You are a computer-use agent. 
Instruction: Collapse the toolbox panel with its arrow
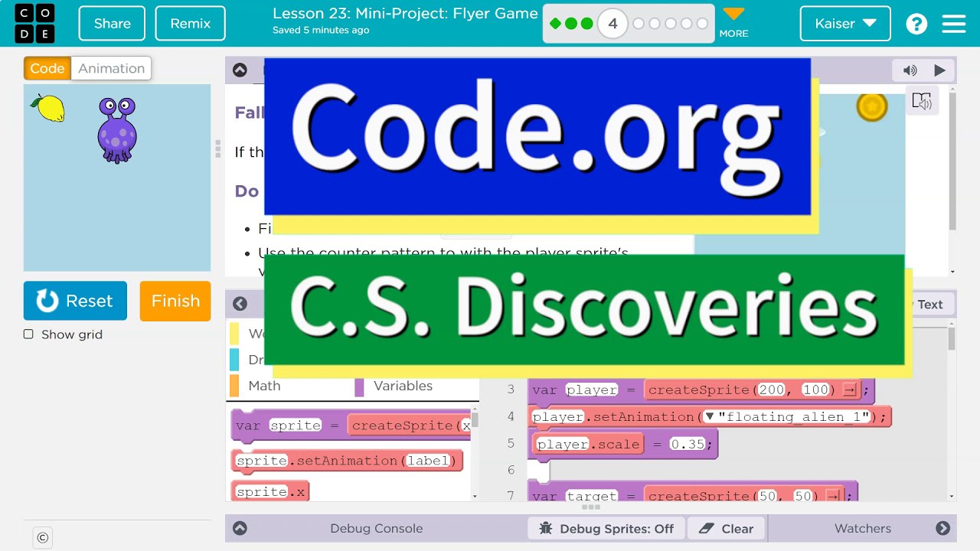coord(240,304)
